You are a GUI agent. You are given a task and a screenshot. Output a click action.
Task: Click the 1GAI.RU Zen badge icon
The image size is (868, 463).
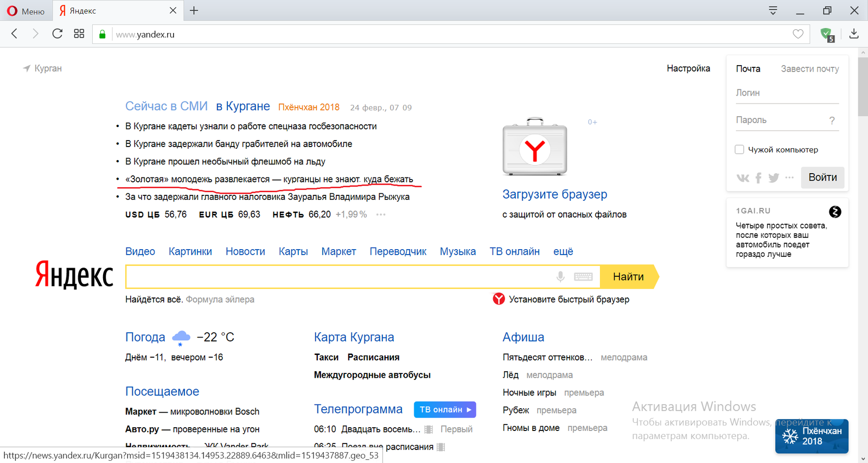[835, 212]
